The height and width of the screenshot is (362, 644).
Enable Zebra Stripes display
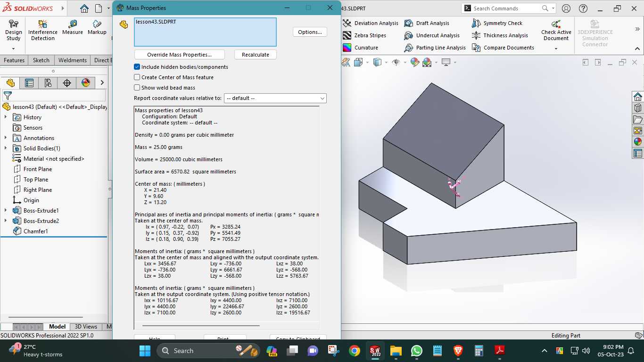pyautogui.click(x=364, y=35)
